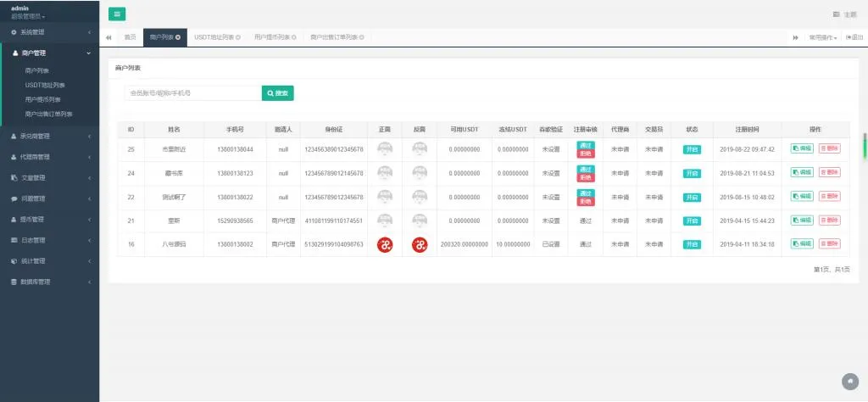Open red back ID photo for ID 16
Viewport: 868px width, 402px height.
pos(420,244)
